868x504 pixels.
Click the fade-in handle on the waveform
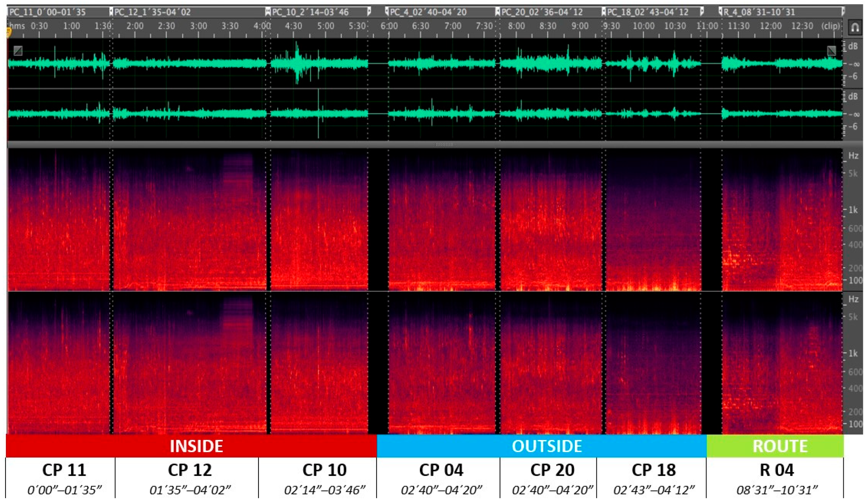tap(18, 51)
